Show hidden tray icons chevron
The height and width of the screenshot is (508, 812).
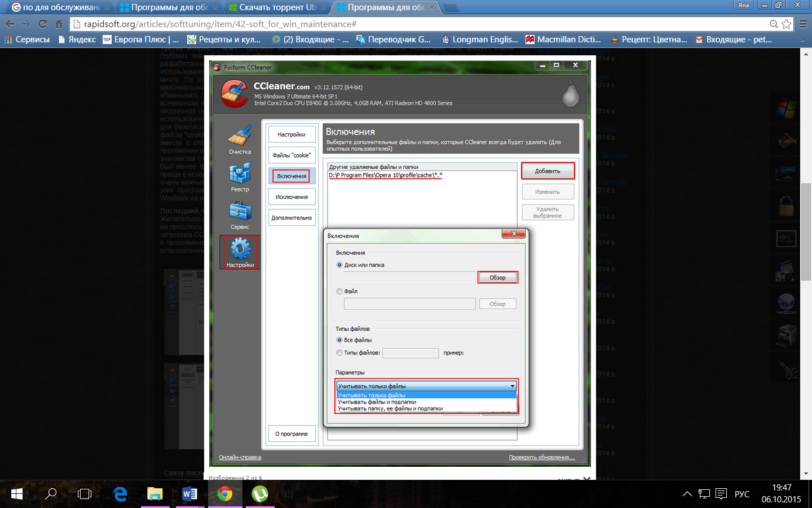coord(687,494)
